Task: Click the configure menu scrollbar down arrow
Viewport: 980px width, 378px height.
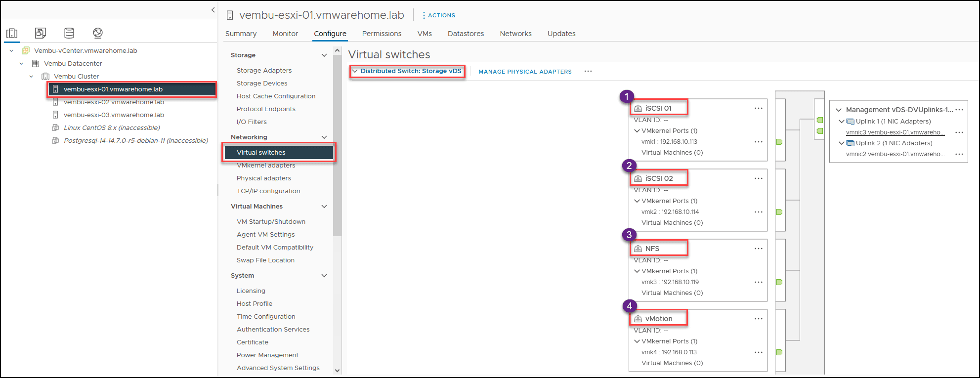Action: [338, 370]
